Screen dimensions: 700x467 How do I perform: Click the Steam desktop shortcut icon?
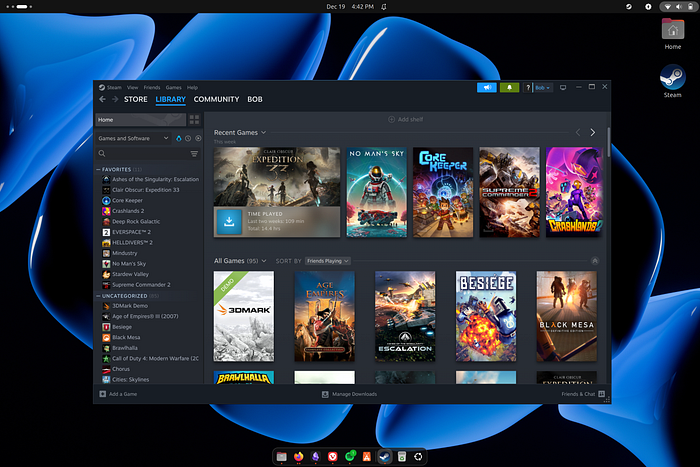[x=672, y=78]
